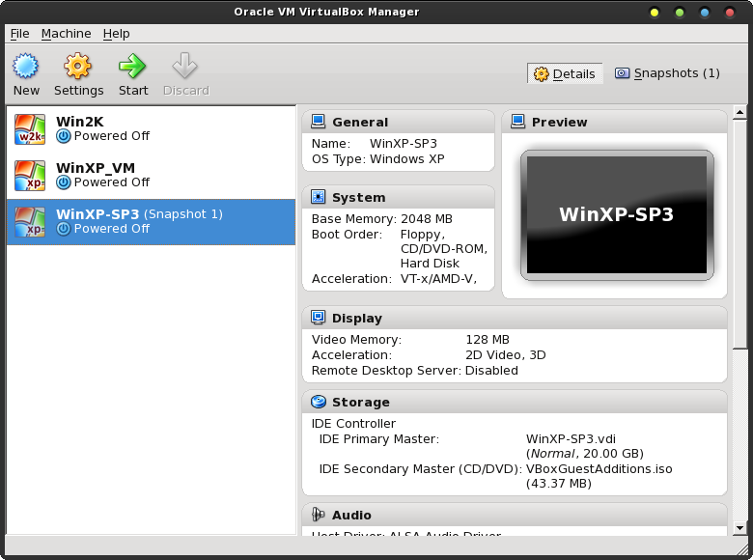Click the WinXP-SP3 machine icon
This screenshot has width=753, height=560.
30,222
